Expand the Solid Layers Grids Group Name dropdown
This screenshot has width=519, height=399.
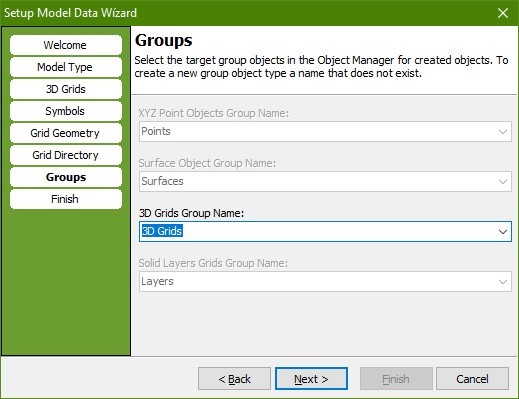coord(503,282)
